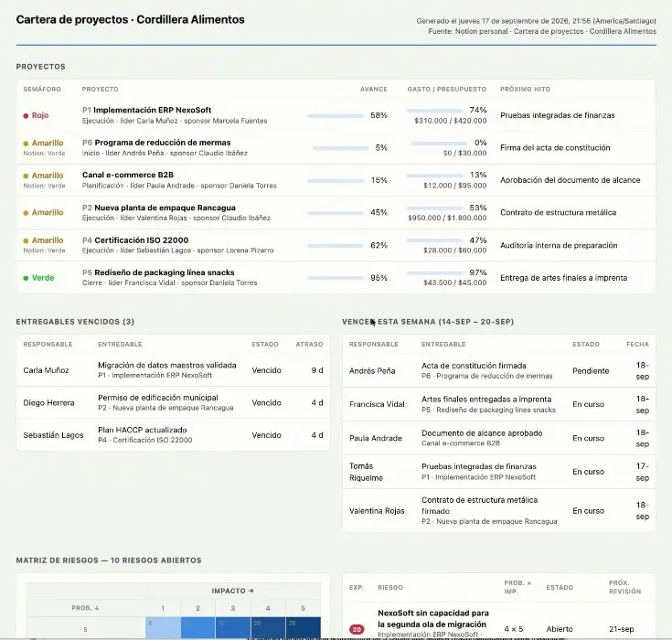Screen dimensions: 672x640
Task: Click risk matrix cell with value 20
Action: click(x=268, y=627)
